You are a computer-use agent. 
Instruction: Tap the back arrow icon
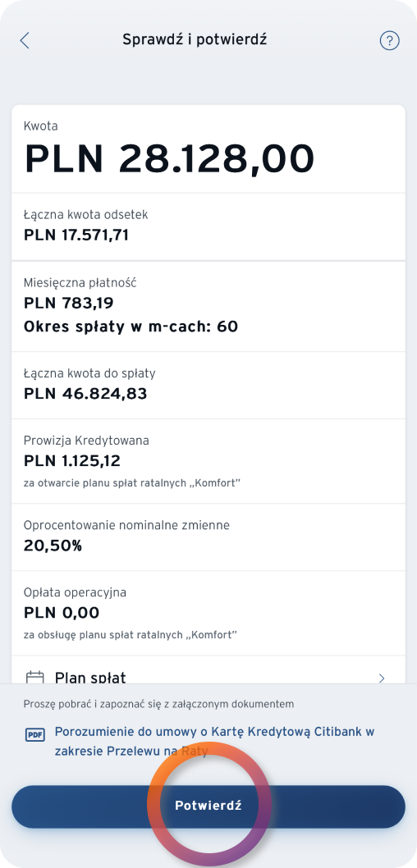(25, 40)
